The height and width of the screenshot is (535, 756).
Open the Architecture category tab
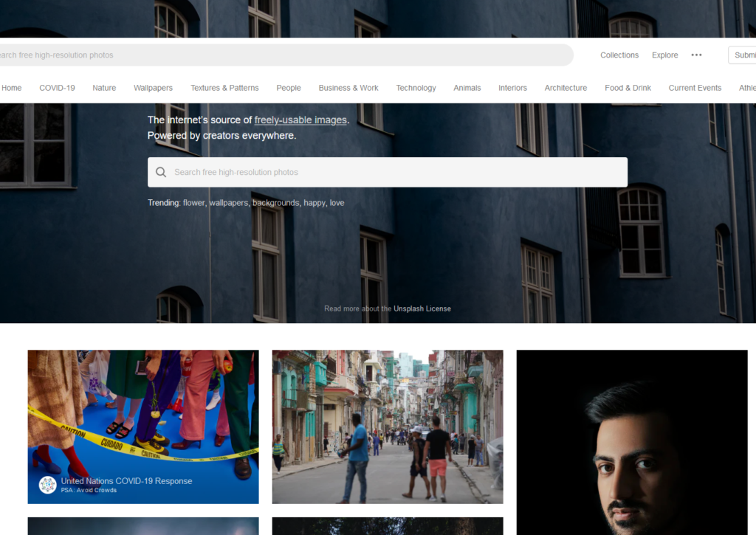coord(566,88)
